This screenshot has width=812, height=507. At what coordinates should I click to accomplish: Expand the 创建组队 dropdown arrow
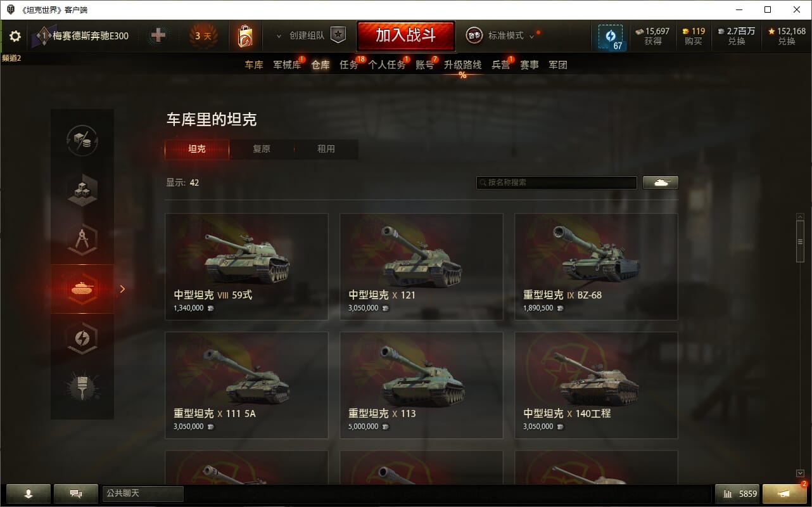[x=279, y=36]
